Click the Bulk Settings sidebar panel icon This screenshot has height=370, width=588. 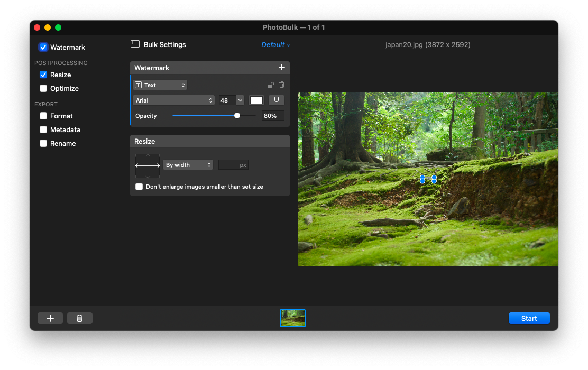tap(135, 44)
